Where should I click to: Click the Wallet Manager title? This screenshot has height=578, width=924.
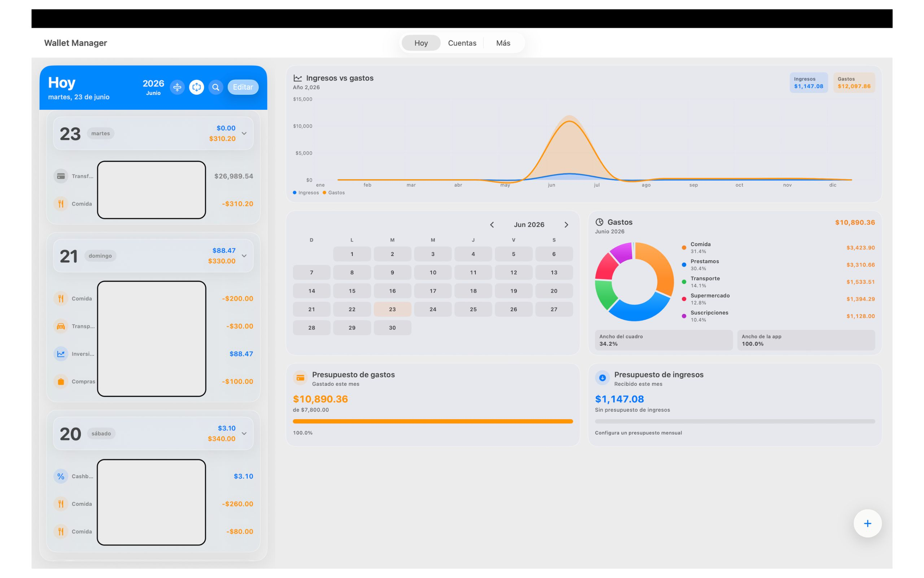[75, 43]
